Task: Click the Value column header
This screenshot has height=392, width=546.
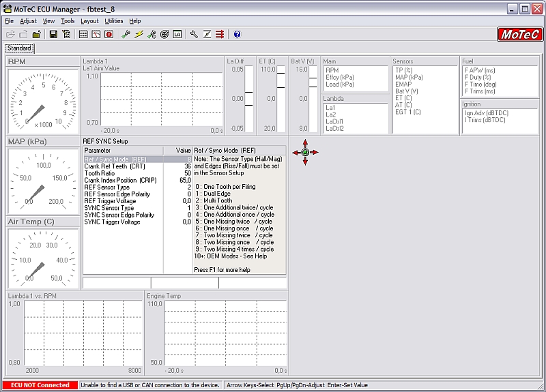Action: tap(178, 151)
